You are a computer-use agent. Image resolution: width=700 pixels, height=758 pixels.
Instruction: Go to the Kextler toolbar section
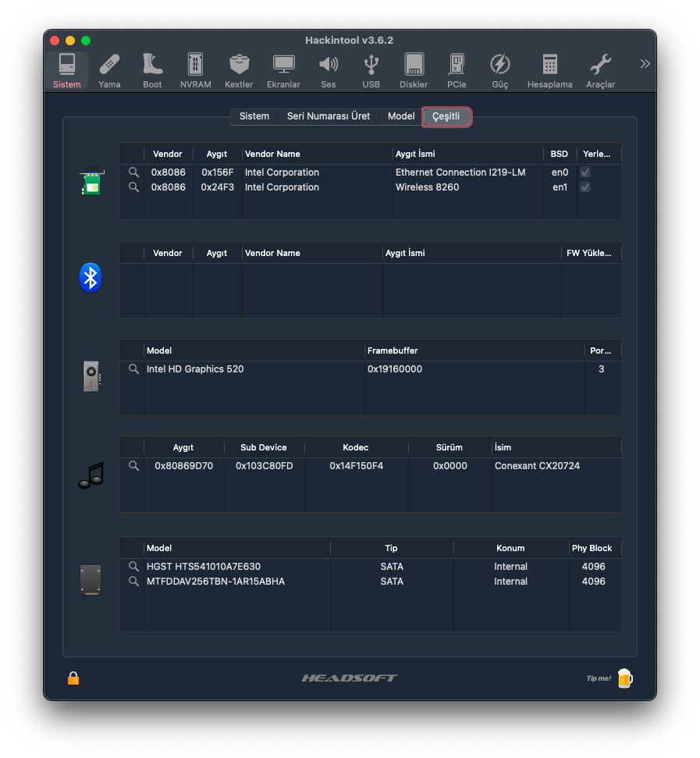click(x=239, y=70)
